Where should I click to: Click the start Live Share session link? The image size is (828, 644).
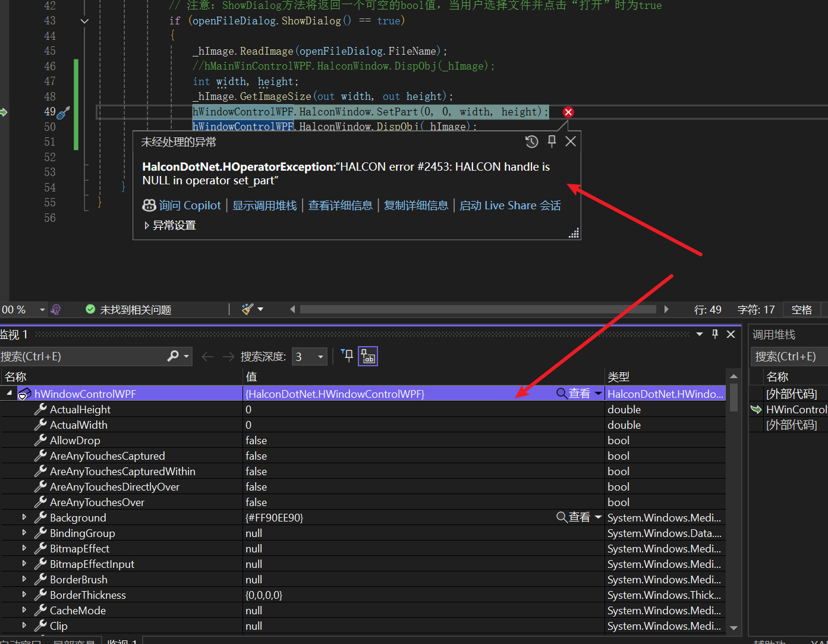(x=510, y=205)
